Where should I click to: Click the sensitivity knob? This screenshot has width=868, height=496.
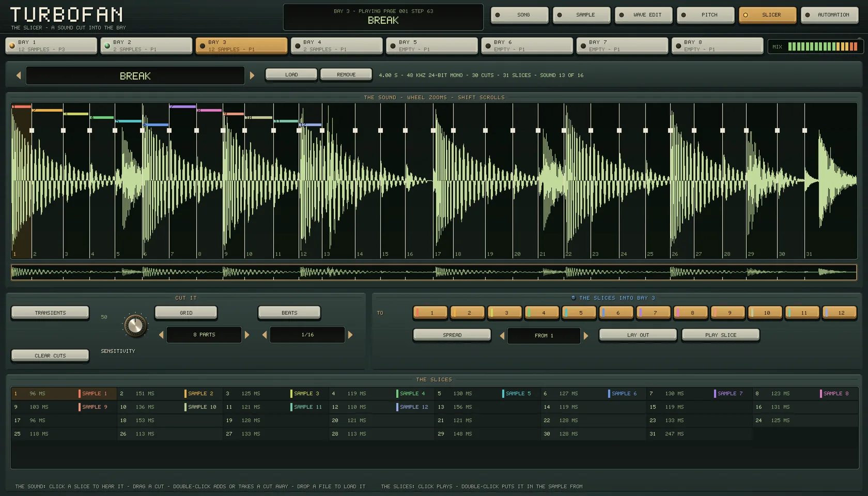[x=135, y=326]
